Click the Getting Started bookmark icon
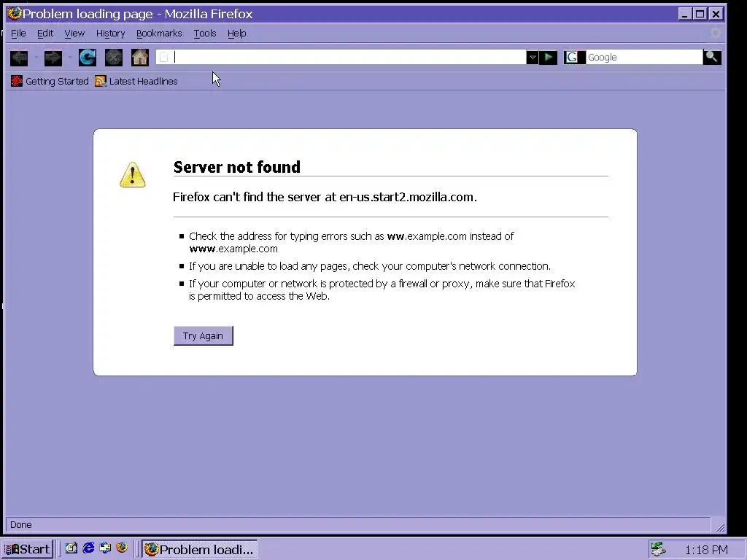Screen dimensions: 747x560 click(17, 81)
